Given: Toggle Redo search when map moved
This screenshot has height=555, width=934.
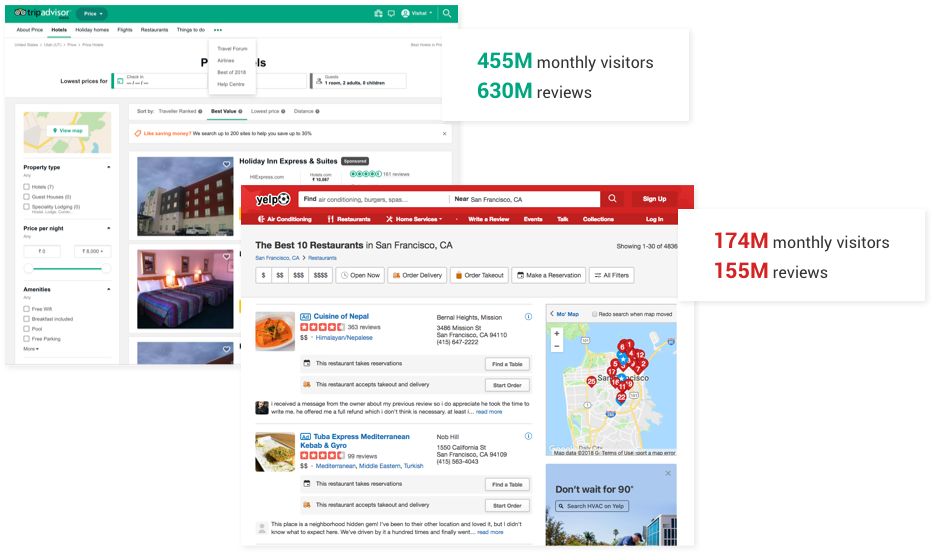Looking at the screenshot, I should coord(594,314).
